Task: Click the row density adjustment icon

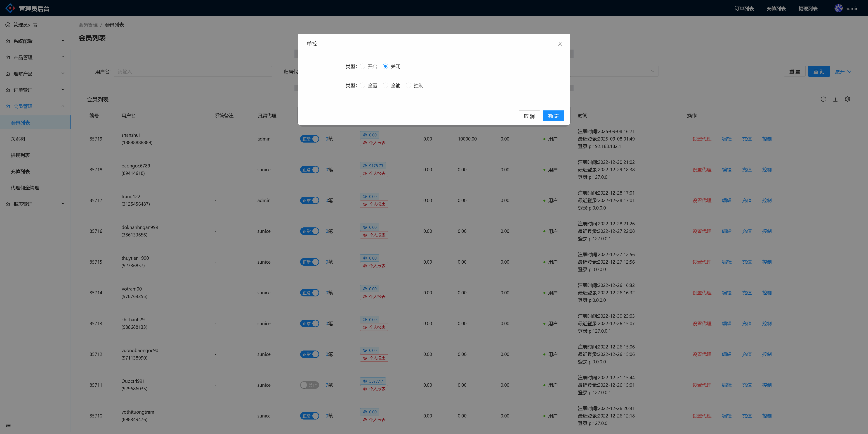Action: coord(835,99)
